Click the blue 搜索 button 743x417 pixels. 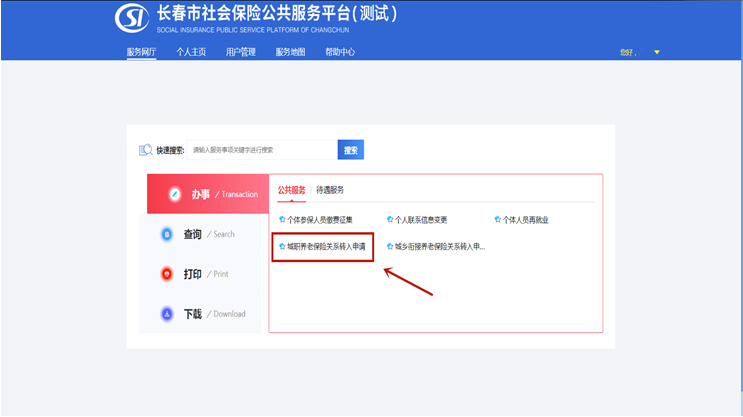pos(351,150)
